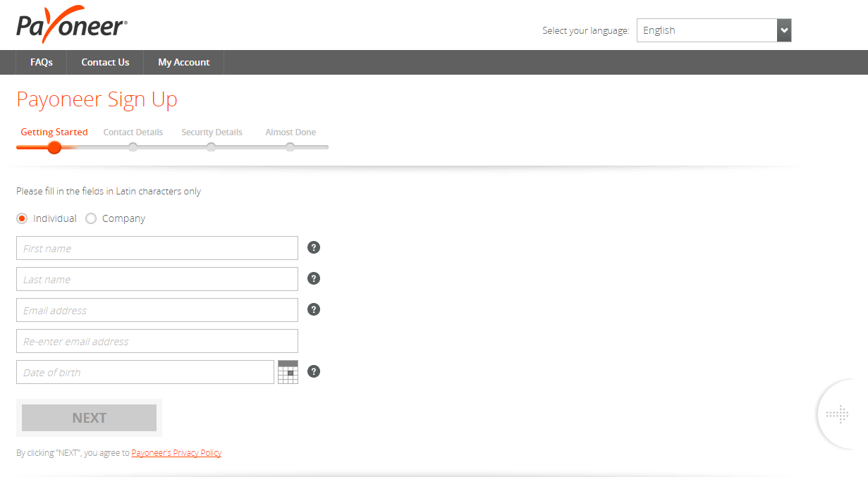868x477 pixels.
Task: Open help for the Date of birth field
Action: point(314,371)
